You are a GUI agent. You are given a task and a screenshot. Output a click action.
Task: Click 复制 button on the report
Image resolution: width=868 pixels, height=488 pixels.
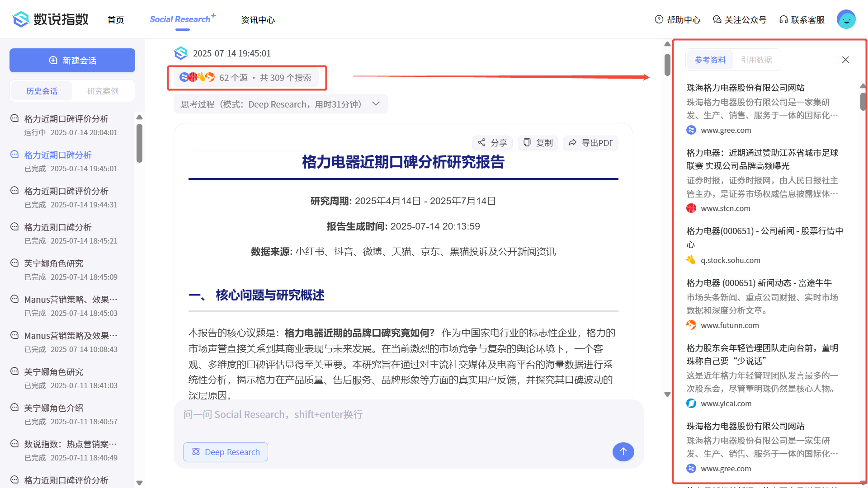pyautogui.click(x=538, y=143)
